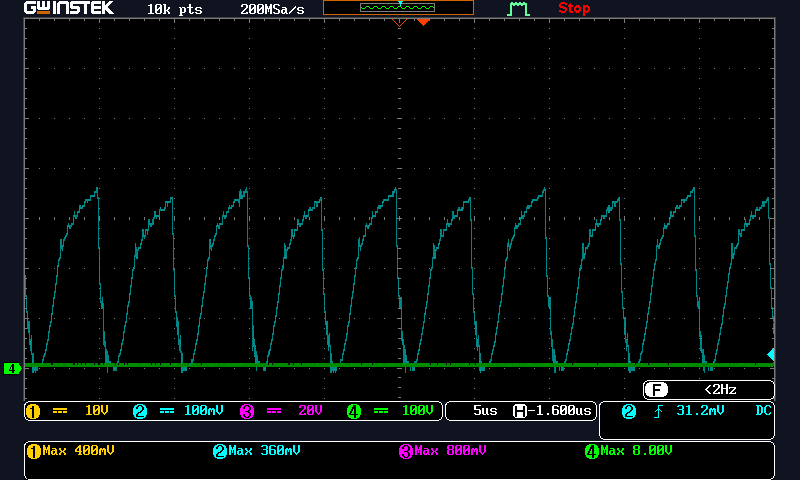The image size is (800, 480).
Task: Click the rising edge trigger slope icon
Action: [x=658, y=411]
